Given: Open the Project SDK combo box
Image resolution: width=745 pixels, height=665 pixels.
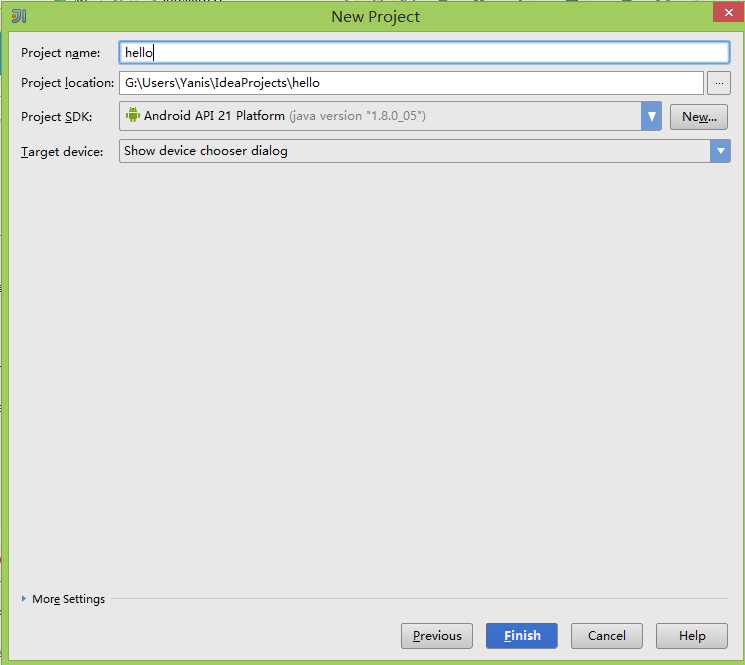Looking at the screenshot, I should click(390, 116).
